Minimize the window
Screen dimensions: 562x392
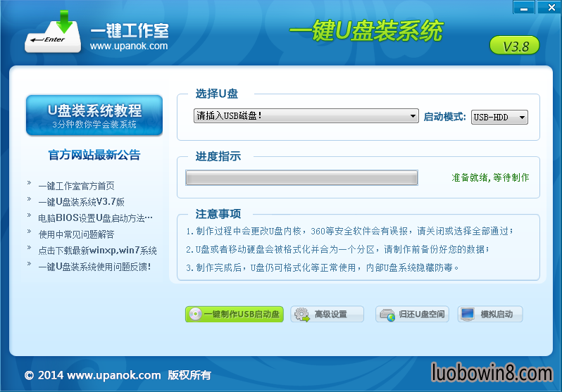(x=524, y=7)
